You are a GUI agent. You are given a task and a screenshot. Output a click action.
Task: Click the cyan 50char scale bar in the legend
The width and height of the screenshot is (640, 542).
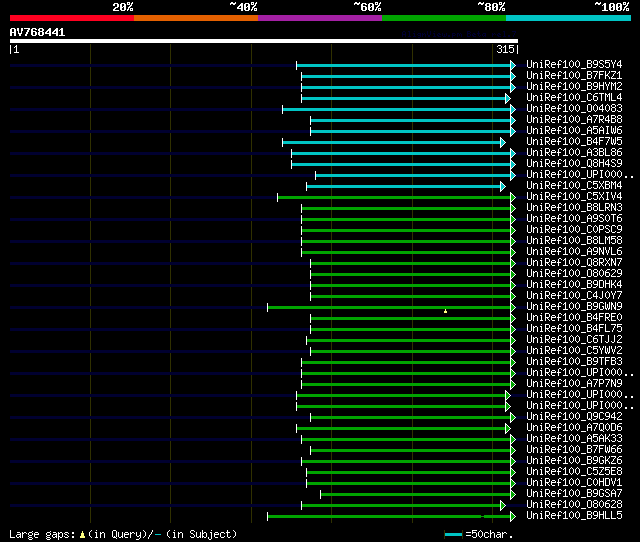tap(453, 534)
